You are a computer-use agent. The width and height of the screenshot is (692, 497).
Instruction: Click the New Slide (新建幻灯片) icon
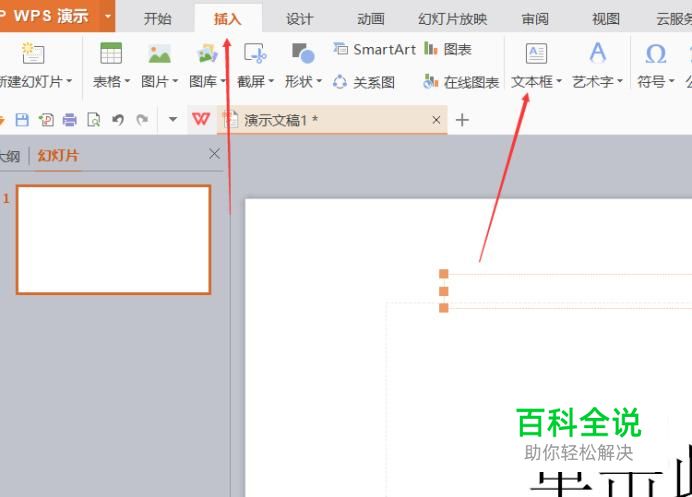click(33, 54)
